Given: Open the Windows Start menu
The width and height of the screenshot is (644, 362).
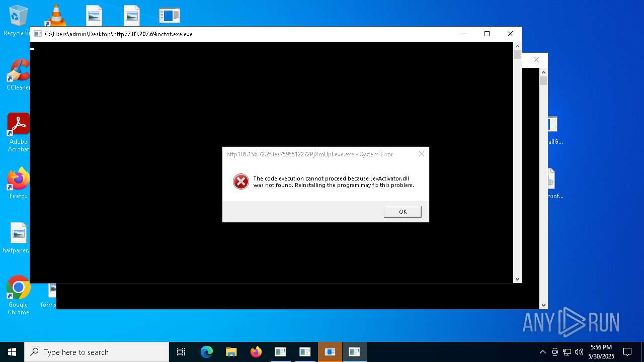Looking at the screenshot, I should (12, 352).
